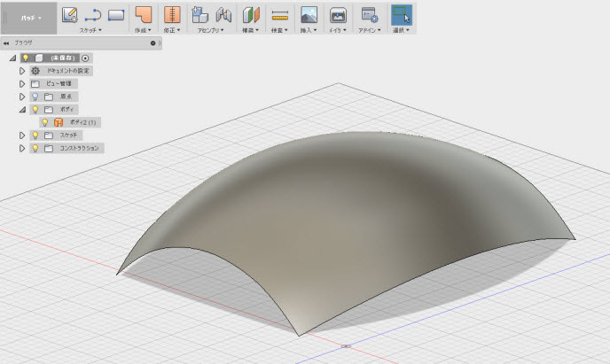Expand the ビュー管理 node
Screen dimensions: 610x364
22,84
